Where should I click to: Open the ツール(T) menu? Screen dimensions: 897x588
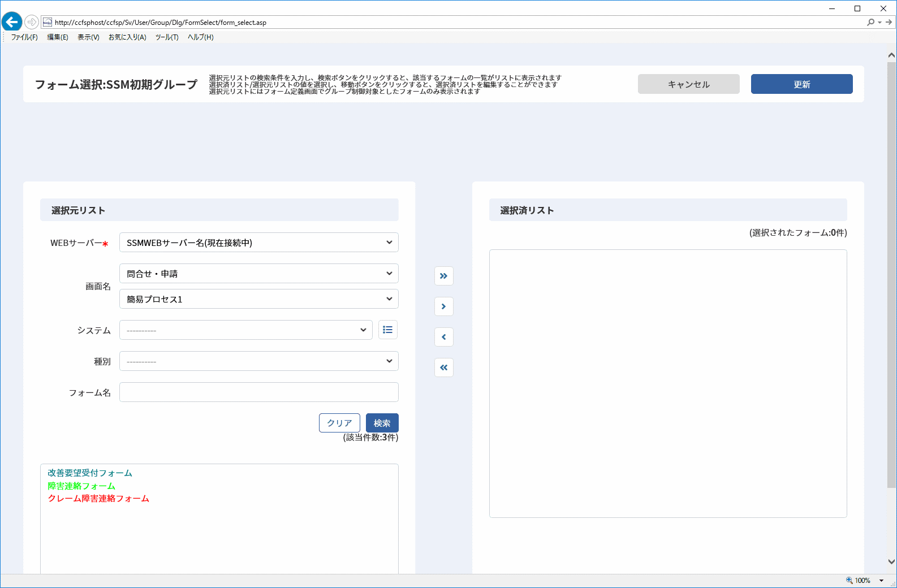167,37
